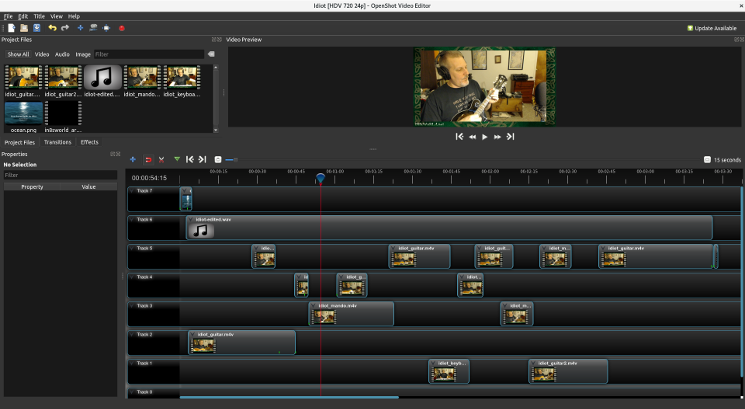
Task: Switch to the Transitions tab
Action: (58, 142)
